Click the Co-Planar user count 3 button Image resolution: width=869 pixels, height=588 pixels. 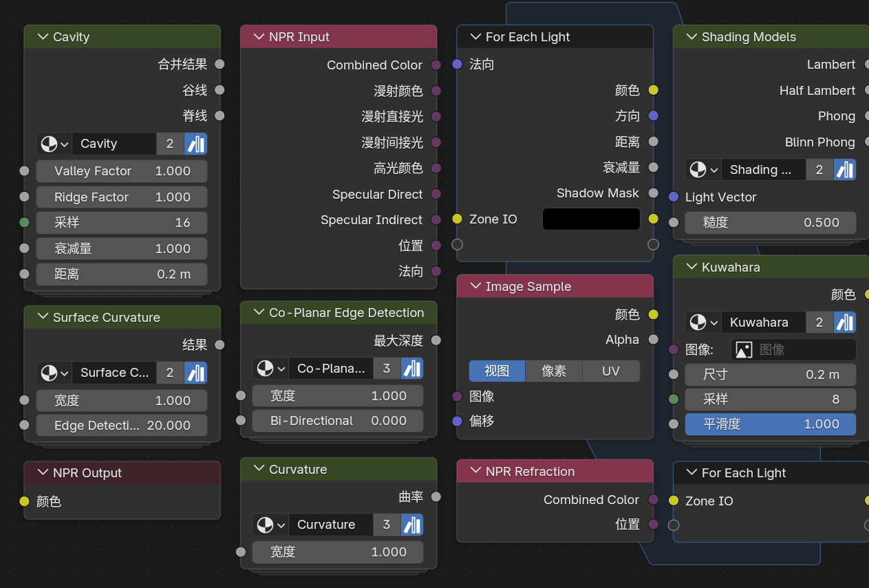(386, 369)
